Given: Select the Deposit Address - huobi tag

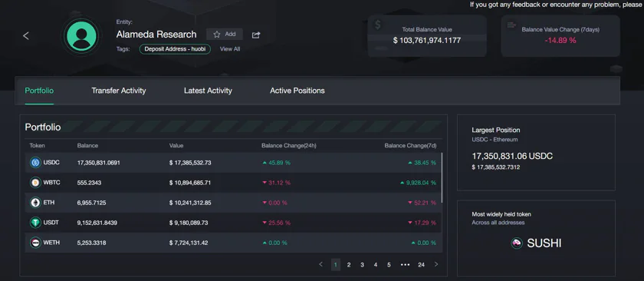Looking at the screenshot, I should pos(175,49).
